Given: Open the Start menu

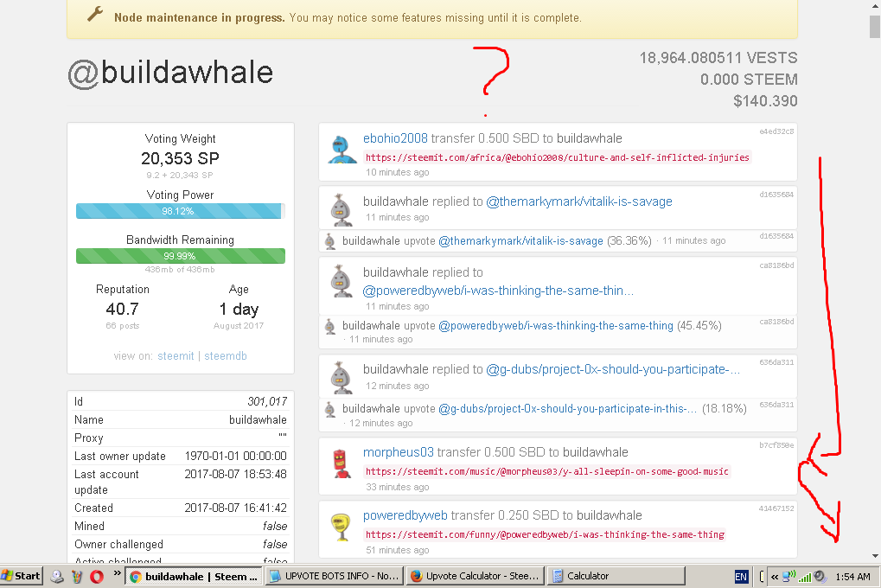Looking at the screenshot, I should tap(22, 576).
